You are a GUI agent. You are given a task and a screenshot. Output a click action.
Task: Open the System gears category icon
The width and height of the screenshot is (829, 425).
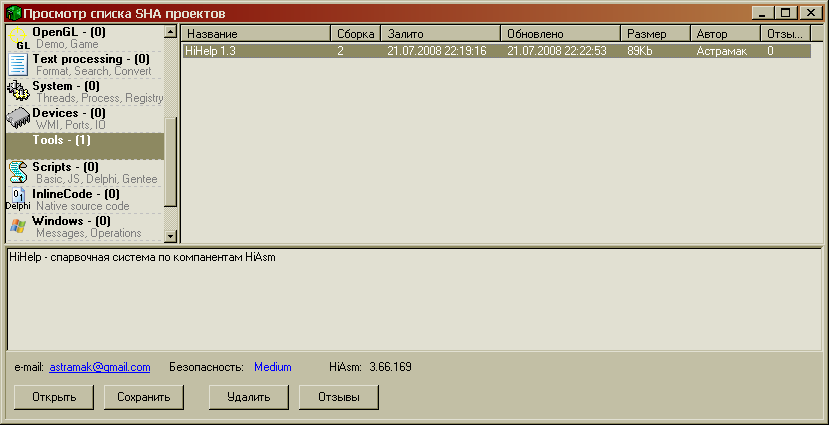pos(18,92)
